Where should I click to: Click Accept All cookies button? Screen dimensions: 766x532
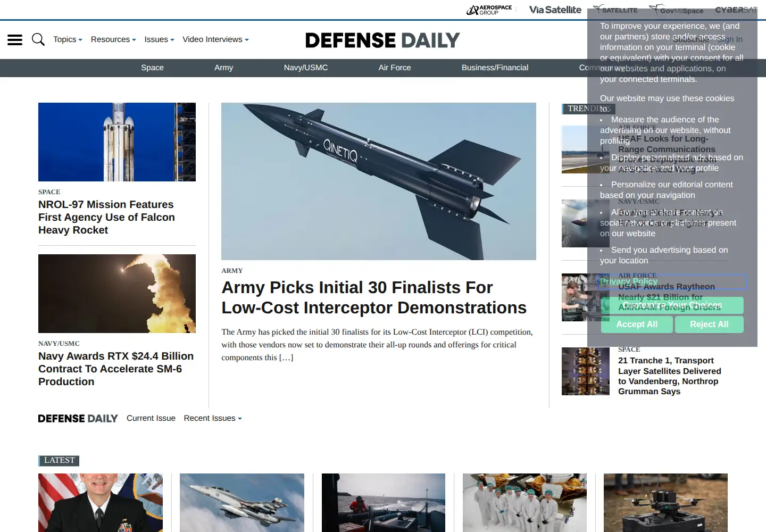click(x=637, y=325)
